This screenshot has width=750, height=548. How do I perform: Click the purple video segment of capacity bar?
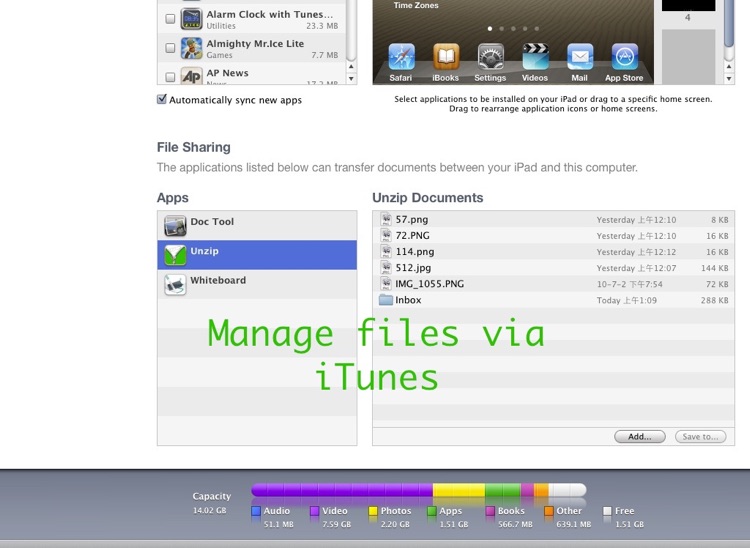click(342, 490)
